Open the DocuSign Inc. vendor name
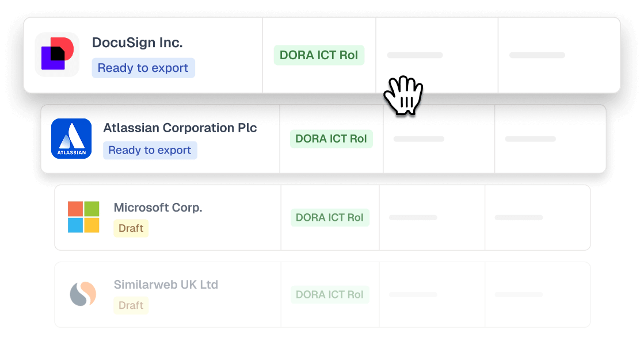This screenshot has height=345, width=644. pos(137,43)
